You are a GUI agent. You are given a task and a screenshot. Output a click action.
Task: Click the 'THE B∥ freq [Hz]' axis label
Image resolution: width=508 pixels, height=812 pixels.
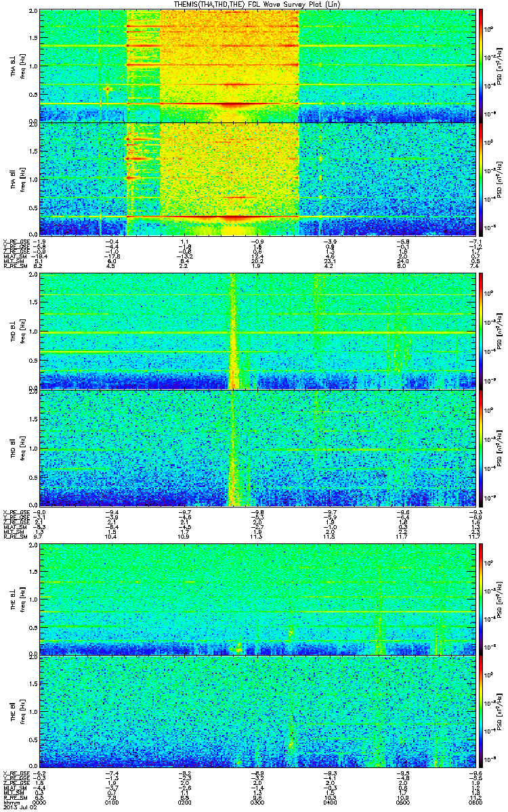click(x=18, y=713)
